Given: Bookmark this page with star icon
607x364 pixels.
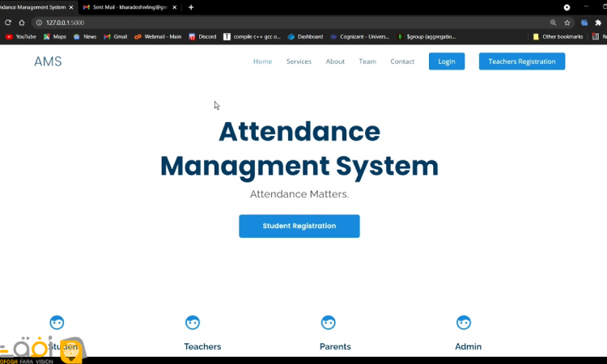Looking at the screenshot, I should click(x=567, y=23).
